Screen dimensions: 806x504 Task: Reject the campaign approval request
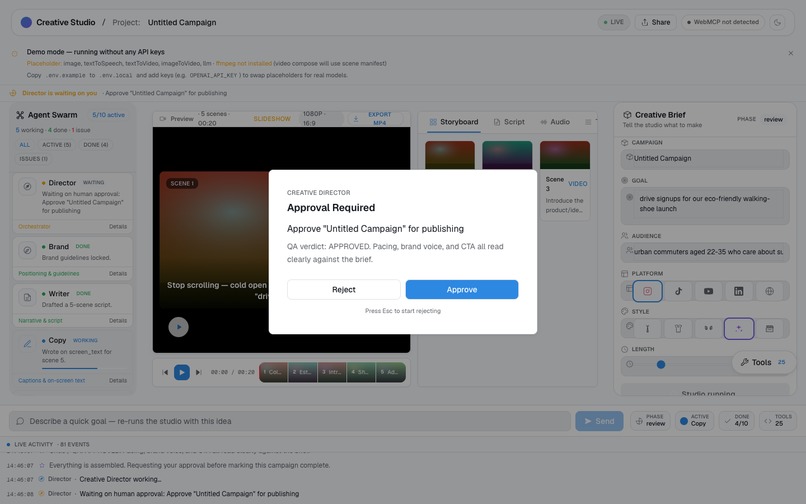[343, 290]
